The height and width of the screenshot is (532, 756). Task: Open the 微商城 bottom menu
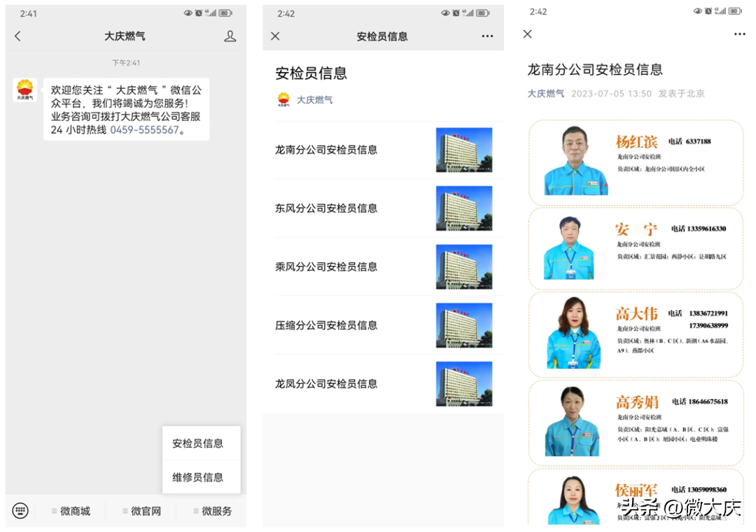pyautogui.click(x=71, y=511)
